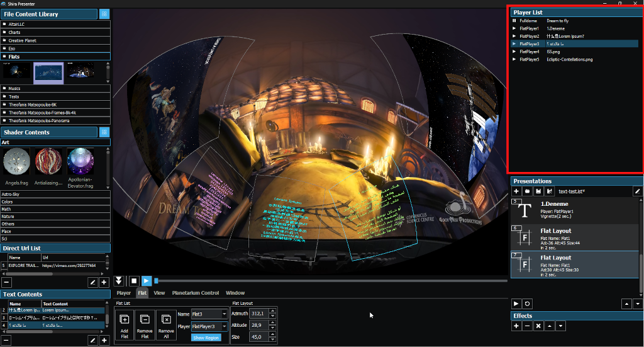This screenshot has height=347, width=644.
Task: Add a new effect in Effects
Action: click(516, 326)
